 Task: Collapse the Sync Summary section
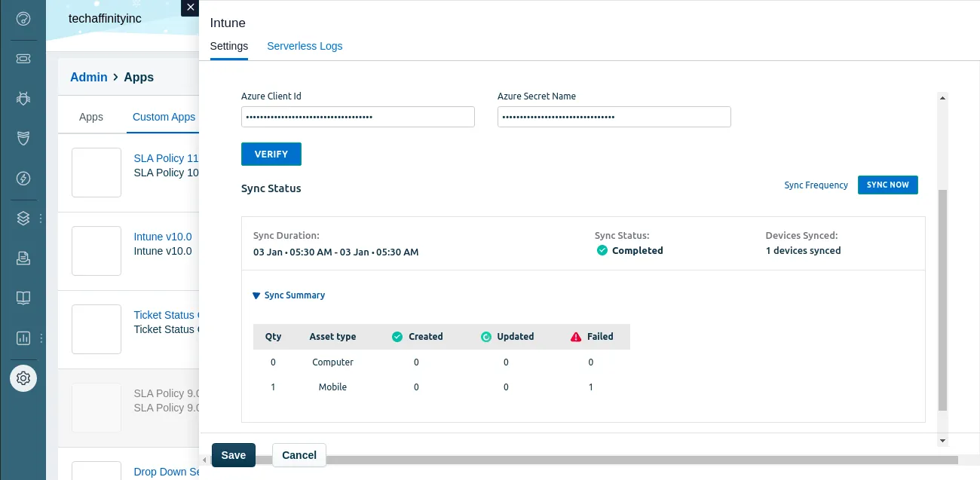tap(289, 295)
